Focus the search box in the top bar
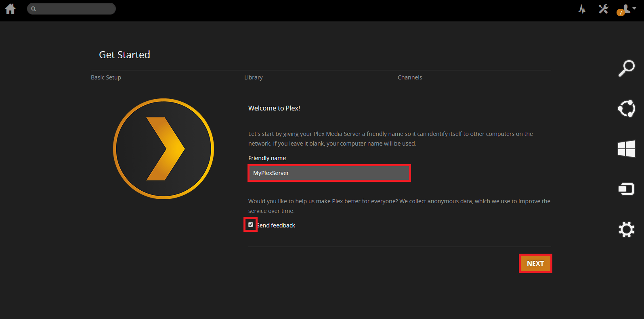This screenshot has height=319, width=644. (x=75, y=8)
